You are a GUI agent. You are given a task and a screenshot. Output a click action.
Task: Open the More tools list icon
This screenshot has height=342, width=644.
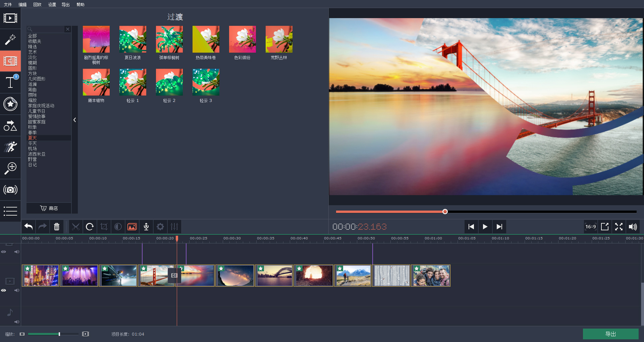[x=10, y=211]
